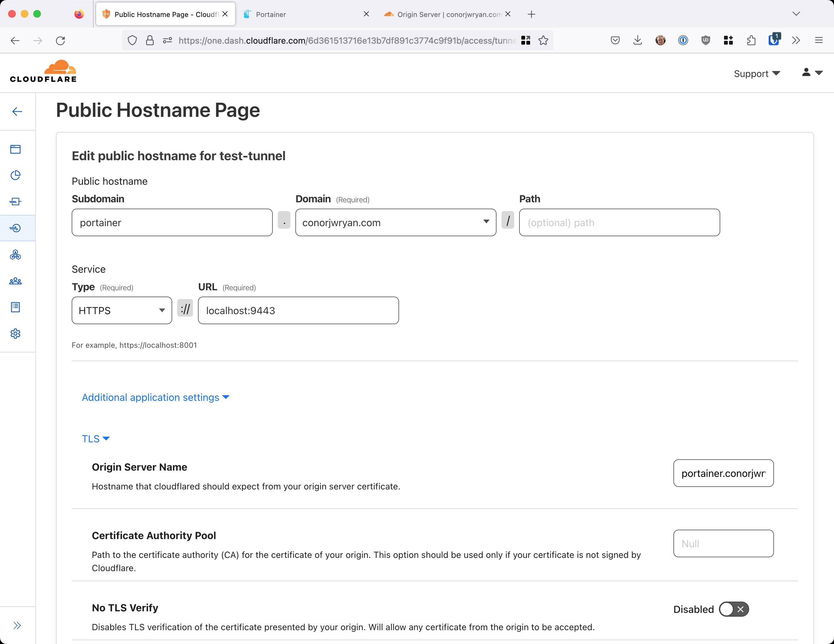
Task: Open the Downloads panel
Action: click(638, 40)
